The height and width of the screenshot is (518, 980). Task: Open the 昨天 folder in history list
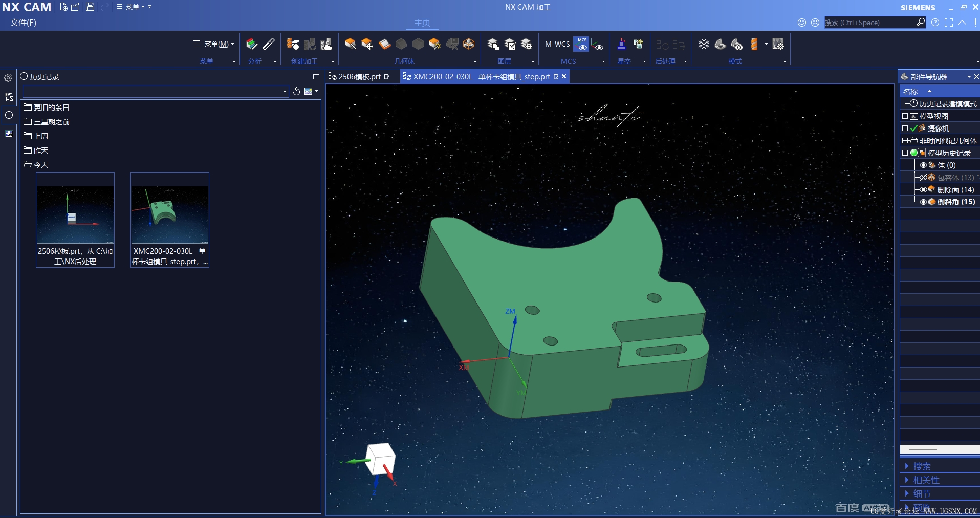coord(40,150)
